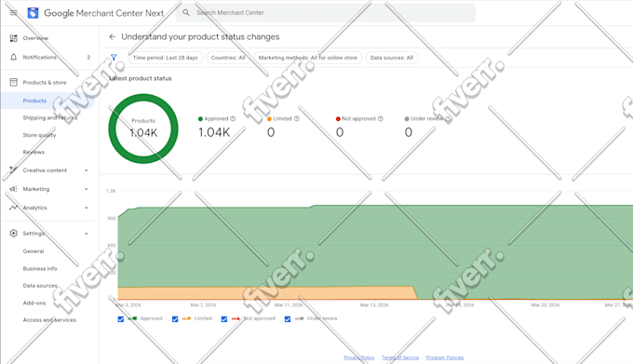Click the Notifications bell icon
This screenshot has height=364, width=633.
click(13, 58)
